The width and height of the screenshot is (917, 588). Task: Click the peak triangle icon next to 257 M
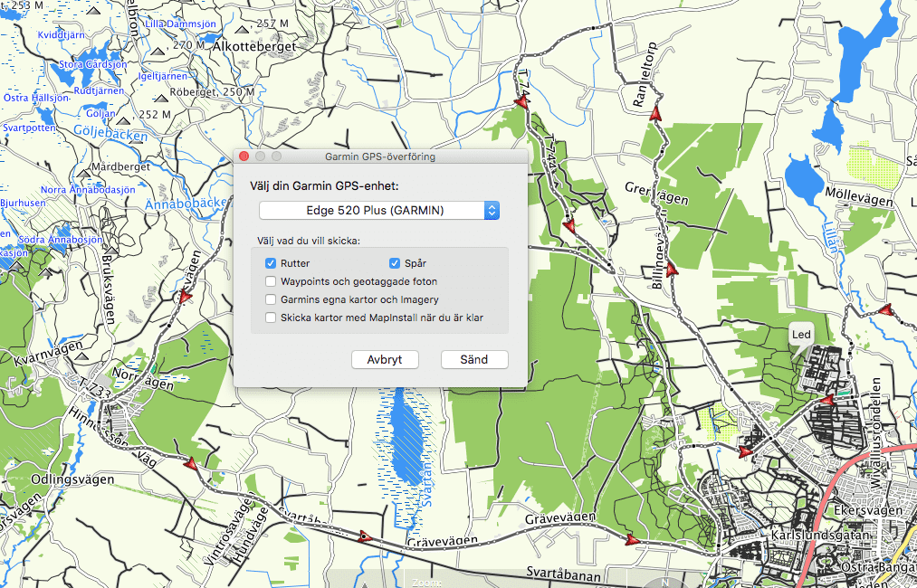coord(242,29)
